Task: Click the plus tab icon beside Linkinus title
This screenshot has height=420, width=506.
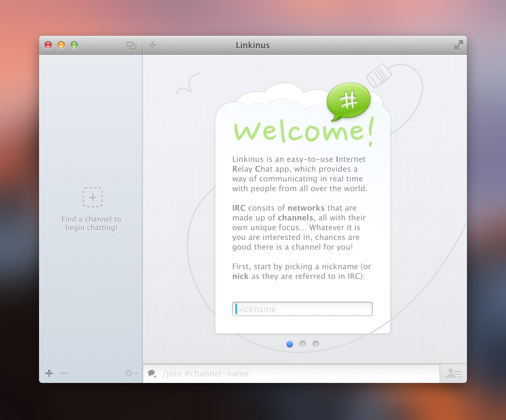Action: pyautogui.click(x=153, y=45)
